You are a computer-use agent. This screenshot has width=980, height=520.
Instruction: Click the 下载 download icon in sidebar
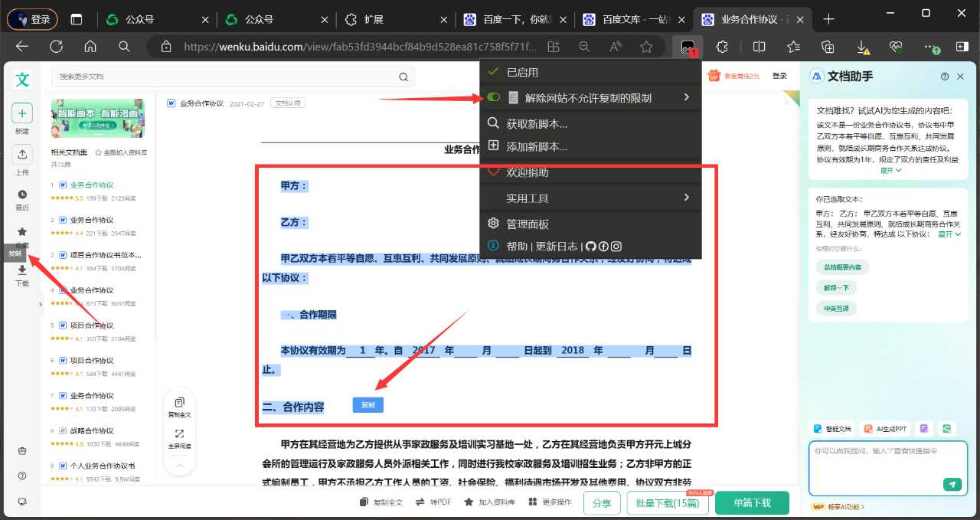click(22, 270)
